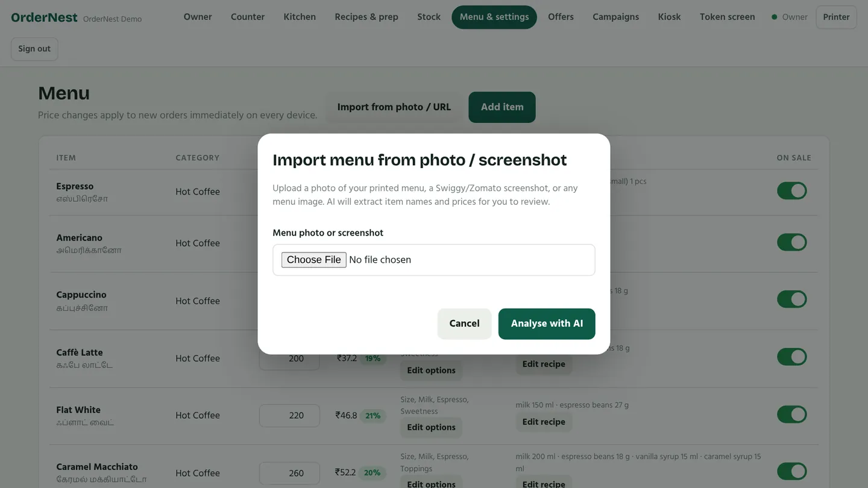Viewport: 868px width, 488px height.
Task: Toggle Flat White on sale switch
Action: pyautogui.click(x=791, y=414)
